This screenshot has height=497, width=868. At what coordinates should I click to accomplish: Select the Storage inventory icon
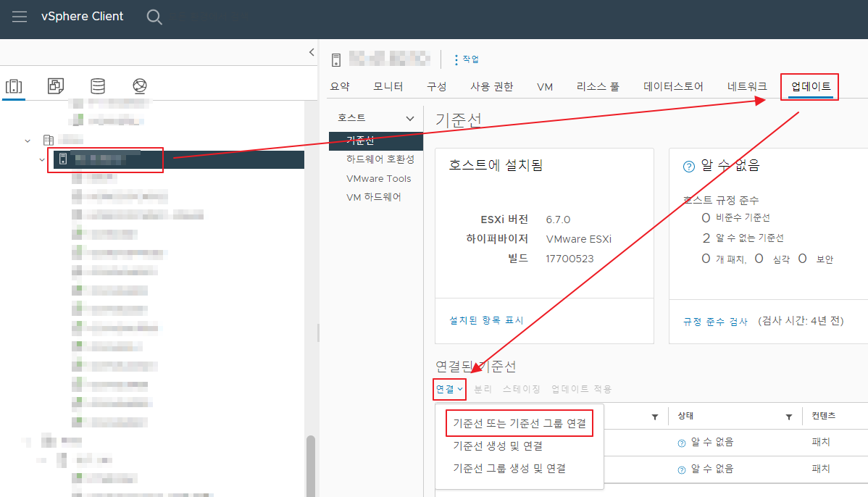coord(97,86)
